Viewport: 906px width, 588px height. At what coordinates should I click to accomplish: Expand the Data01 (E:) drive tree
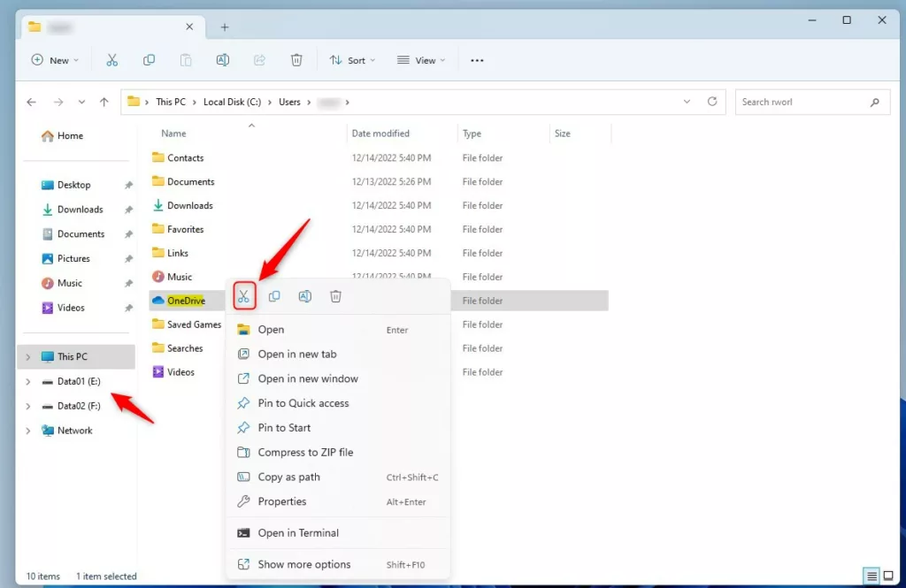(28, 382)
